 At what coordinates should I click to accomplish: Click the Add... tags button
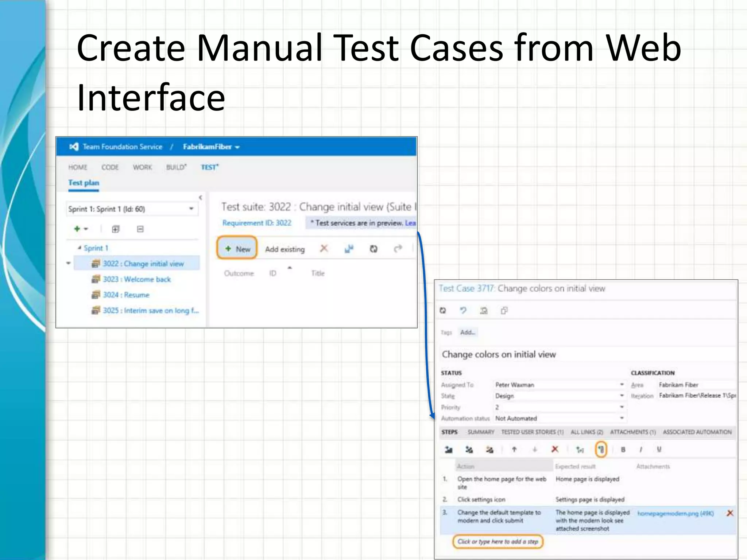468,332
